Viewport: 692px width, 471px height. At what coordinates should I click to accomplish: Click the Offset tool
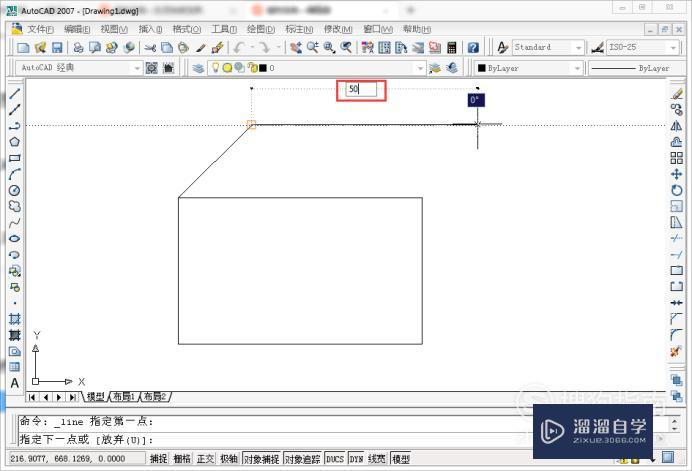677,142
